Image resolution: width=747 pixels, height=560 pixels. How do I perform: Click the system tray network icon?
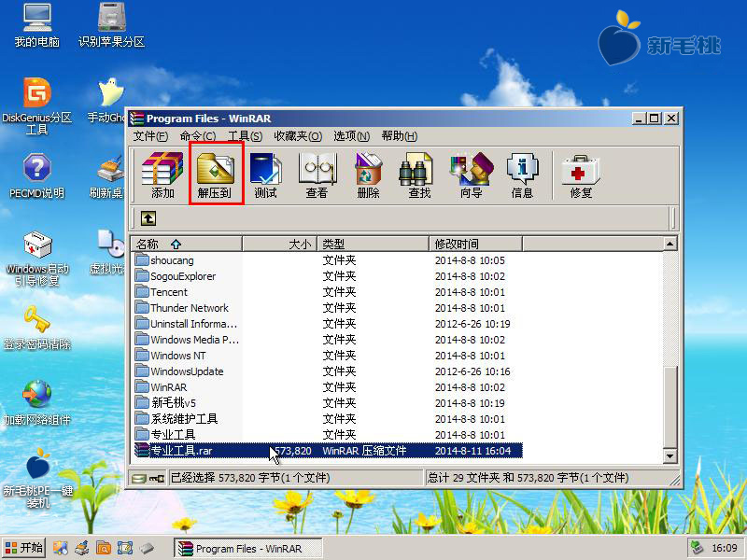[698, 548]
